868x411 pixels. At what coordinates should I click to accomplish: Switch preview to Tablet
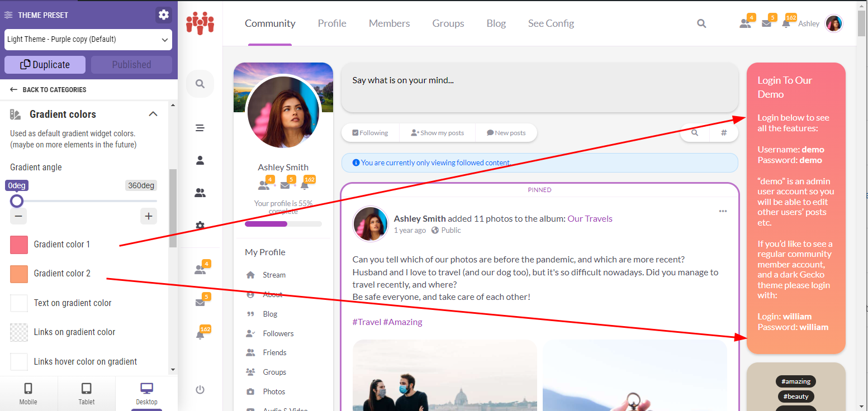click(x=87, y=394)
